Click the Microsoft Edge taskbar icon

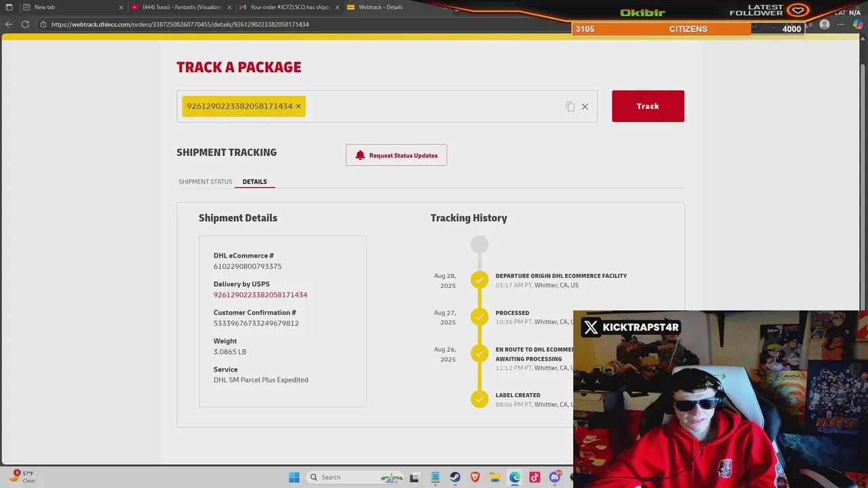coord(515,477)
